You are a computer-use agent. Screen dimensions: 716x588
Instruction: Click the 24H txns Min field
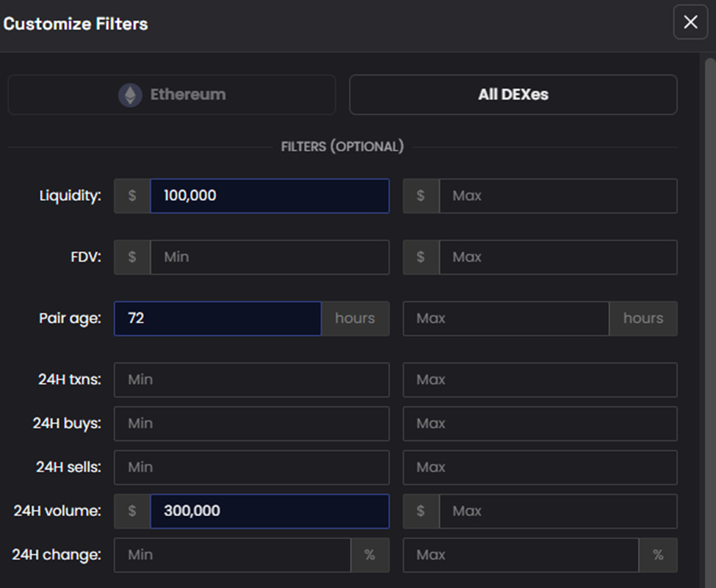click(x=252, y=380)
